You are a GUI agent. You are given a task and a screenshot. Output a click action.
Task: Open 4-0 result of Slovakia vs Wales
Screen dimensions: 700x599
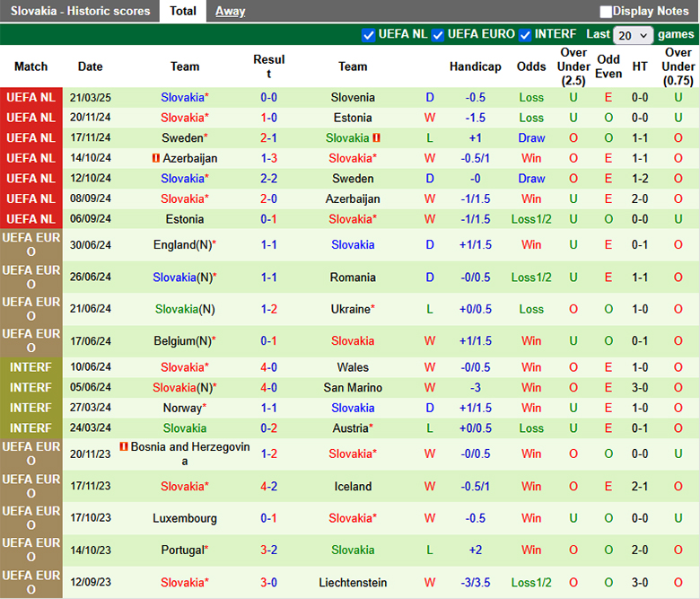(268, 367)
